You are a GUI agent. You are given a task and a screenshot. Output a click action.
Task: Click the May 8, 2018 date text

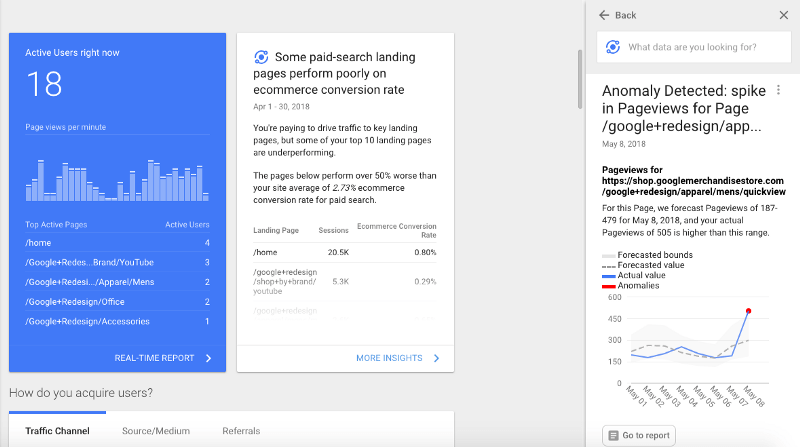tap(623, 144)
